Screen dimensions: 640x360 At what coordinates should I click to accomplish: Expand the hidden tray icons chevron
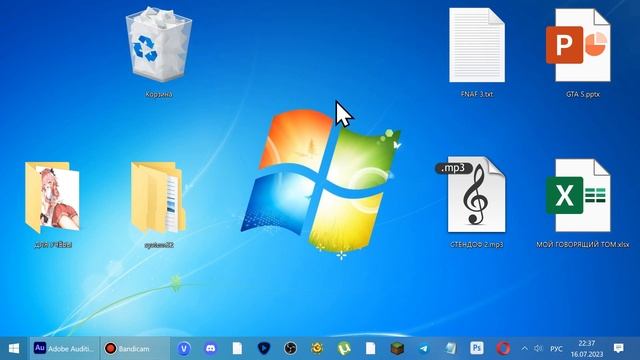[524, 349]
